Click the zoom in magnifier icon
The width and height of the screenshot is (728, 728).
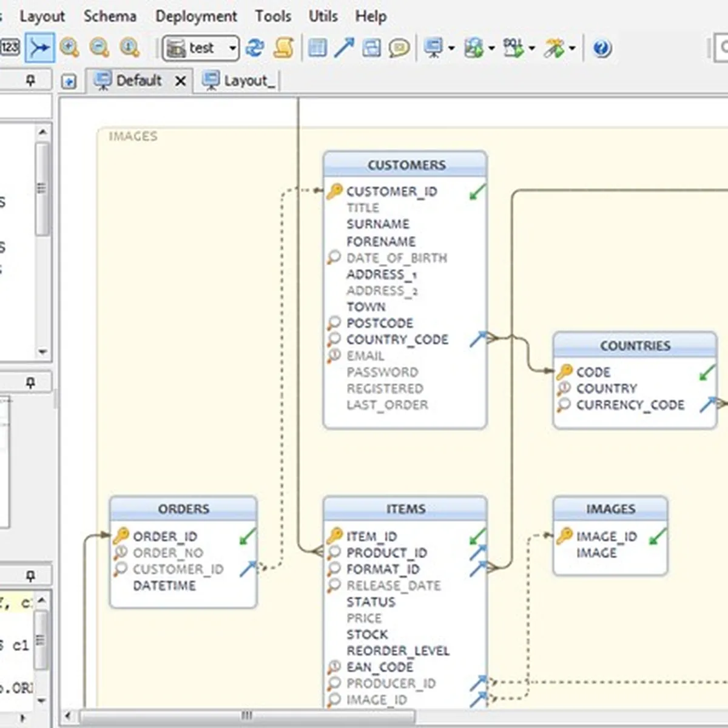pyautogui.click(x=69, y=47)
